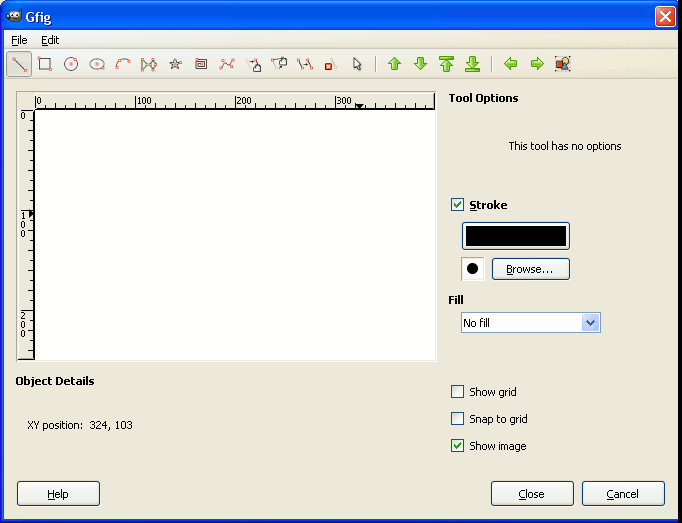Select the Move object tool
The image size is (682, 523).
coord(253,64)
